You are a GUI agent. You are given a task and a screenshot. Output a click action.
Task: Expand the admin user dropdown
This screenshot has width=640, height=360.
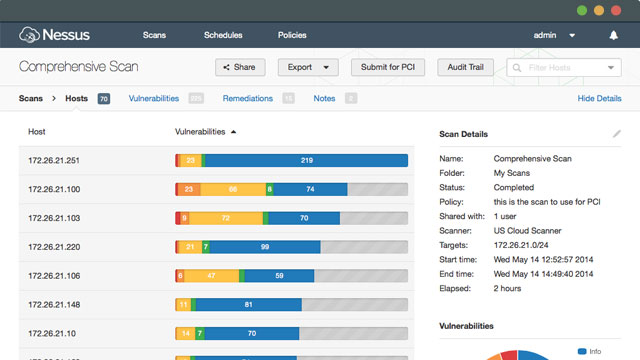pyautogui.click(x=572, y=36)
